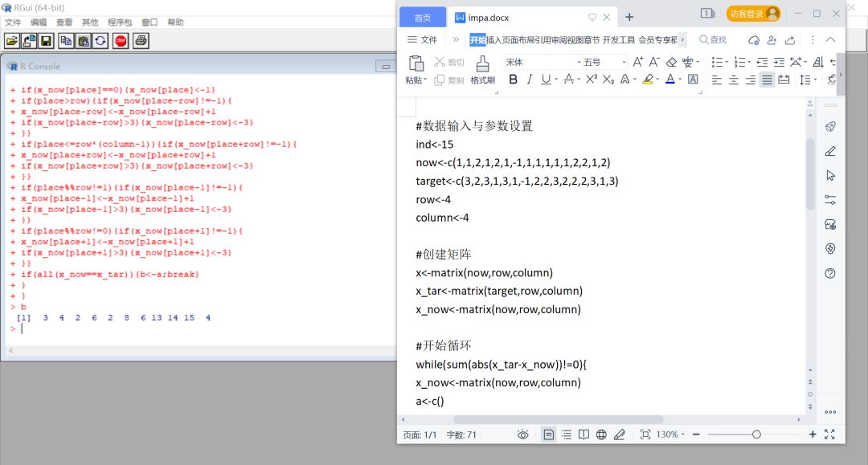Click the 访客登录 login button

(x=753, y=14)
